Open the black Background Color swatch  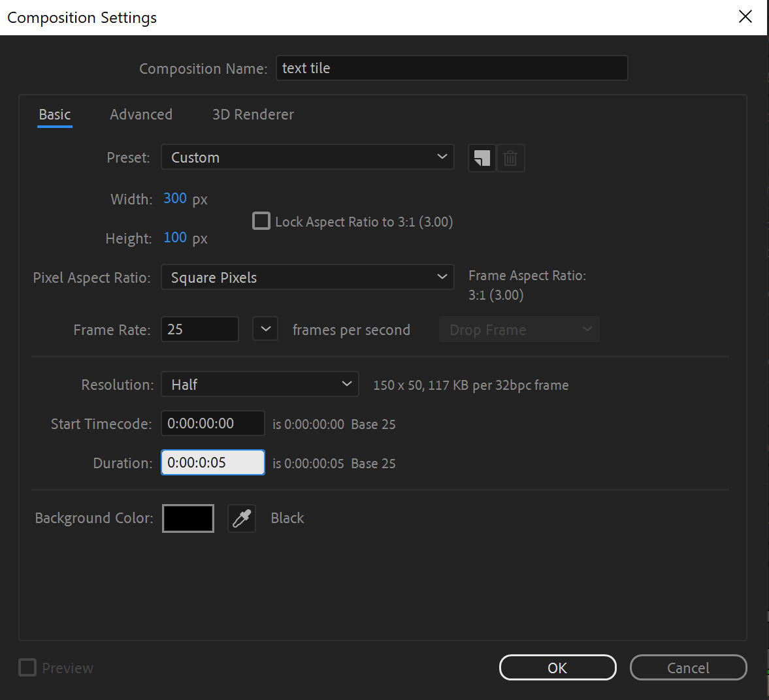[188, 518]
